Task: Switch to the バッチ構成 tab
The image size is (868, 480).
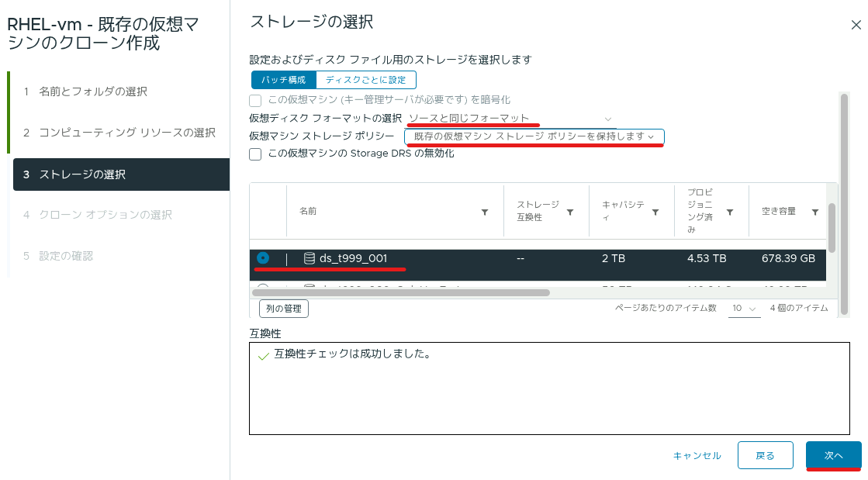Action: coord(283,80)
